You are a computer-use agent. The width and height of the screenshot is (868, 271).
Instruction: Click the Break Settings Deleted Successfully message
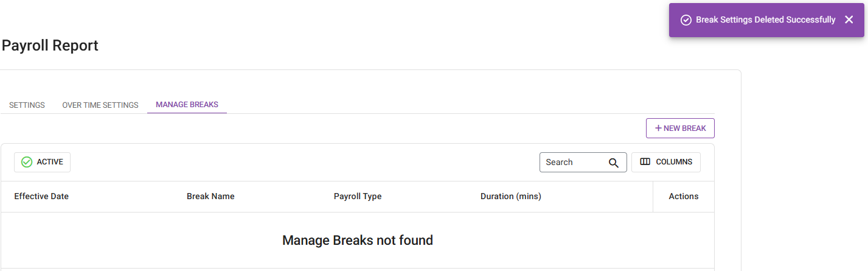765,20
